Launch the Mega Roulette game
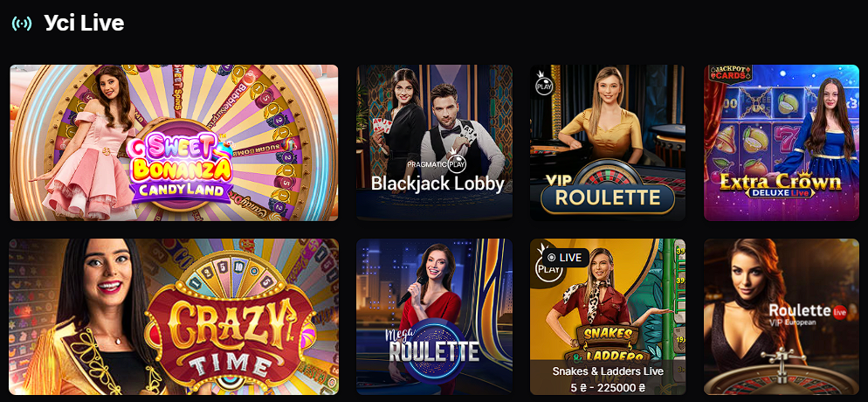The width and height of the screenshot is (868, 402). point(435,316)
